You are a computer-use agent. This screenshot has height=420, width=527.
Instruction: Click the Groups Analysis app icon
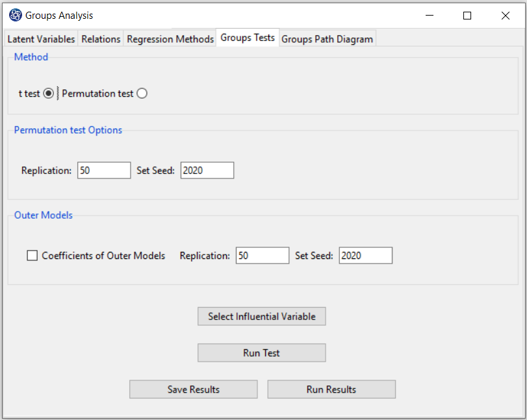coord(16,16)
